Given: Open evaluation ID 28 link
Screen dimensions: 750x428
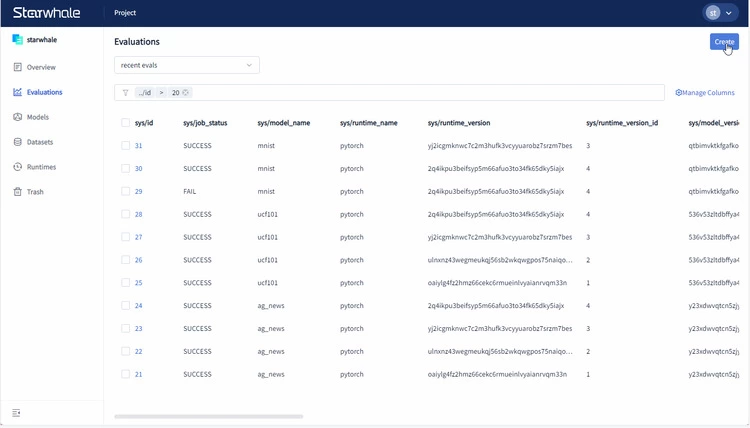Looking at the screenshot, I should (138, 214).
